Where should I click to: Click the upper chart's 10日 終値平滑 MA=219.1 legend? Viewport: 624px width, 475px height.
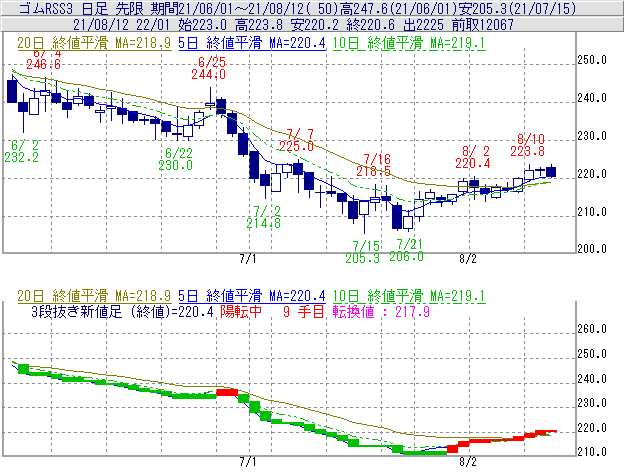tap(409, 43)
